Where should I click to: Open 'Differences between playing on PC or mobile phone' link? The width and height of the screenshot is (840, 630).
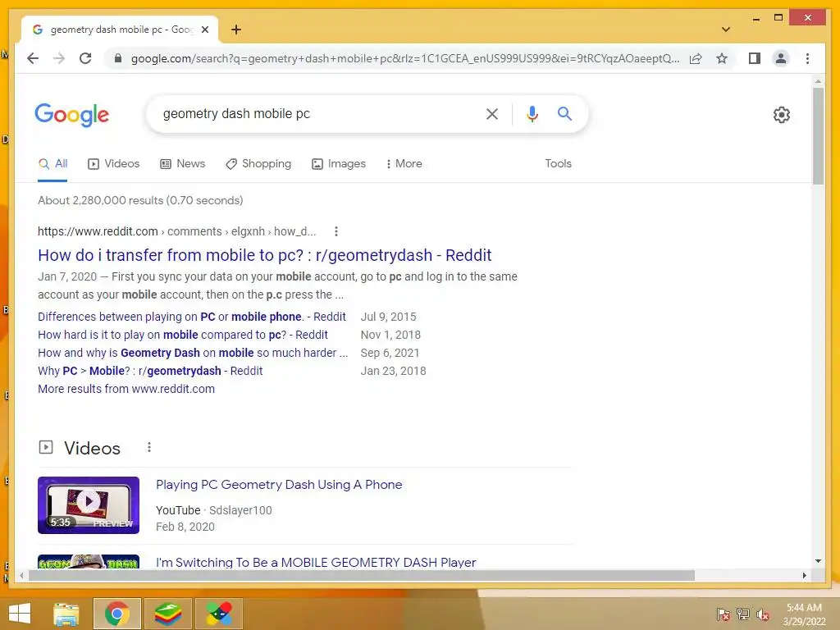[192, 317]
